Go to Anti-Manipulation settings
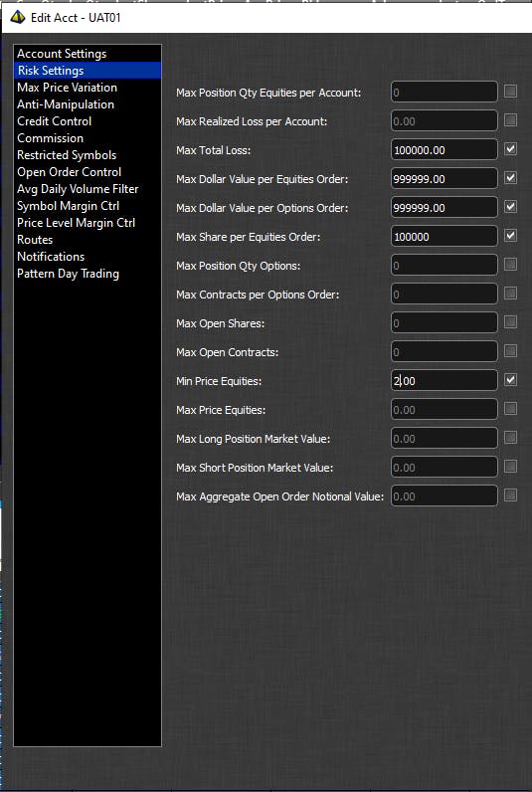Screen dimensions: 532x792 pos(88,104)
